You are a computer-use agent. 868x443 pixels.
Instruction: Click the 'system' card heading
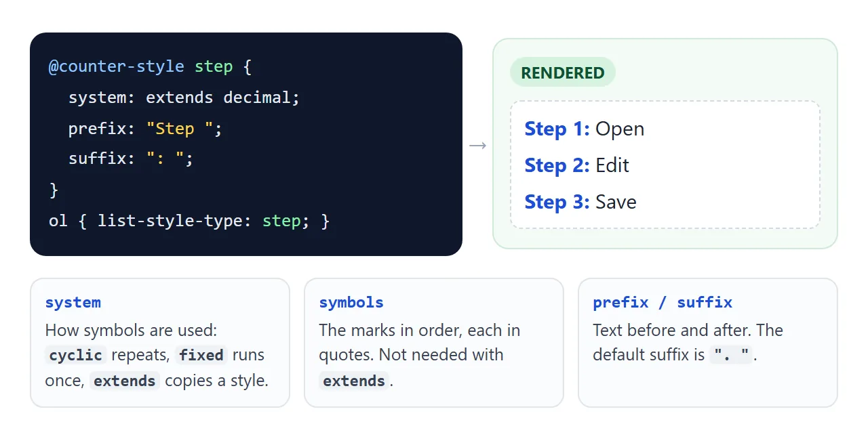(x=73, y=303)
